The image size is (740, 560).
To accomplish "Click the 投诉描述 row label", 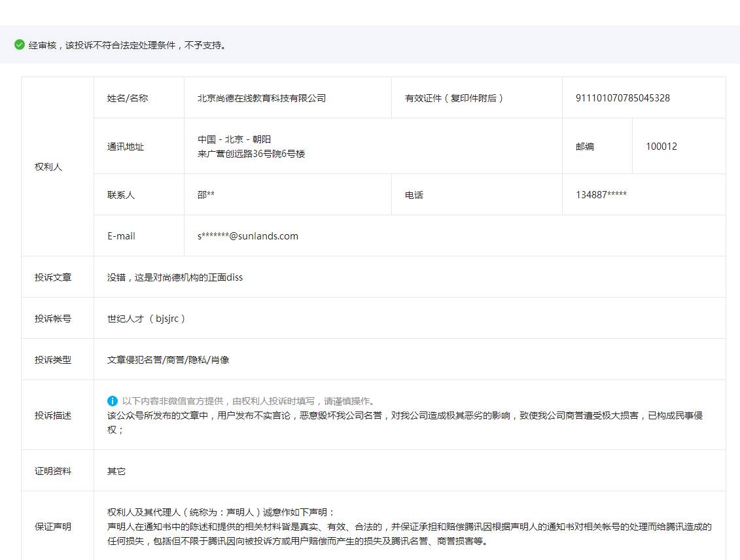I will 53,415.
